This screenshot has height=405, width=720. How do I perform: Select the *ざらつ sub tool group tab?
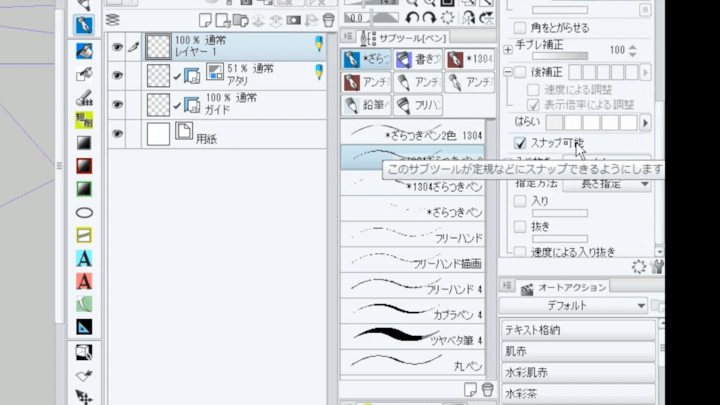[366, 59]
